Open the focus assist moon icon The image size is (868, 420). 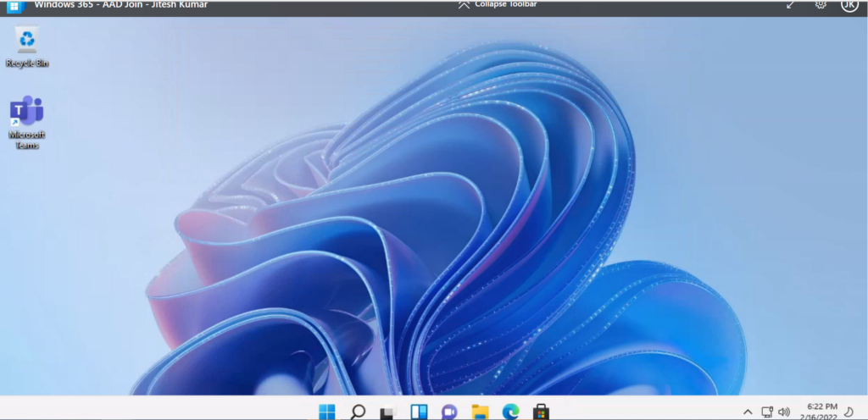pos(848,412)
